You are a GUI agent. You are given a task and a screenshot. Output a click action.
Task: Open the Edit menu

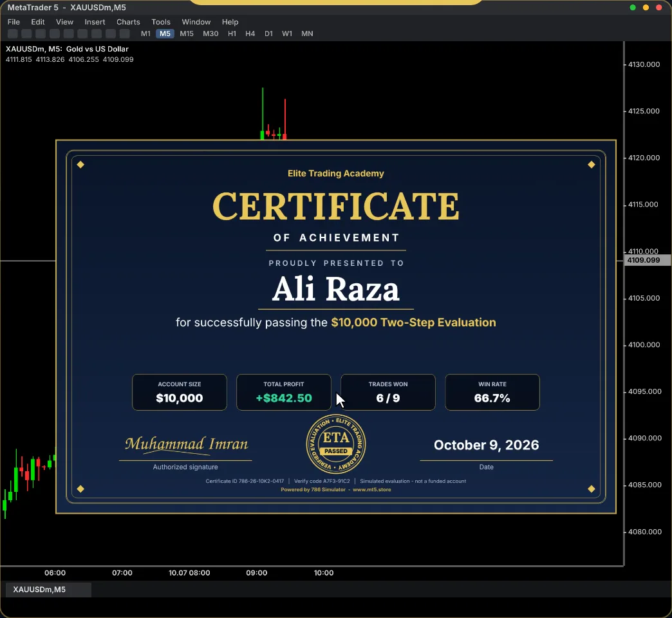(38, 22)
